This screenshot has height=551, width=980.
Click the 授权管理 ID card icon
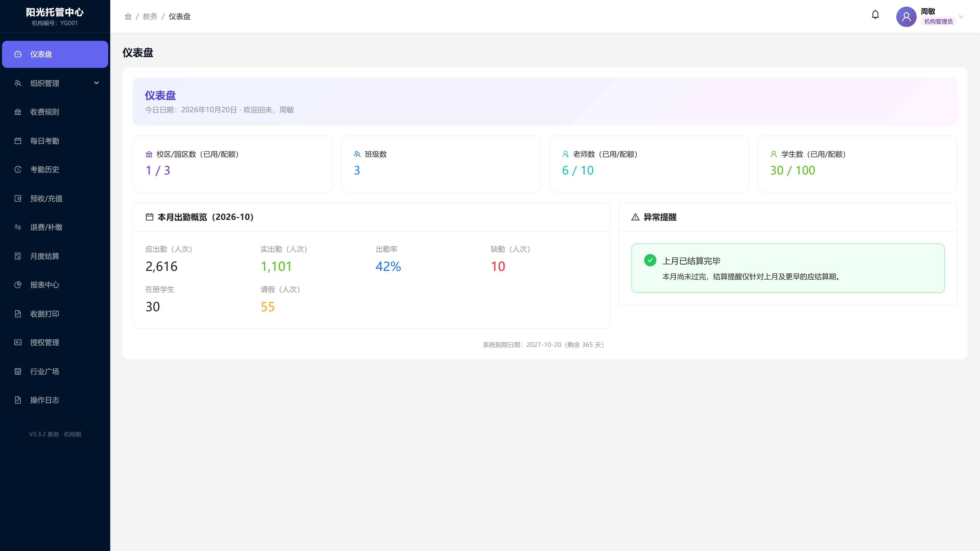(x=18, y=342)
